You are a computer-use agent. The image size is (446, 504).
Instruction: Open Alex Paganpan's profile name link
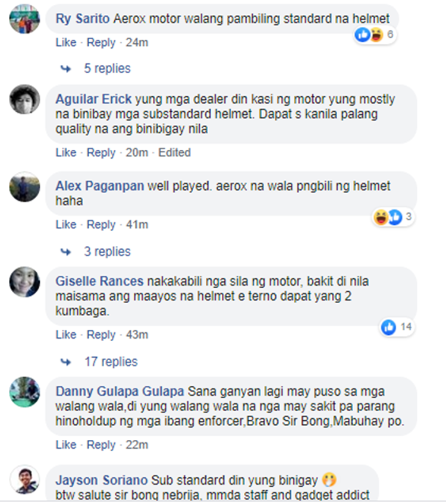coord(100,186)
